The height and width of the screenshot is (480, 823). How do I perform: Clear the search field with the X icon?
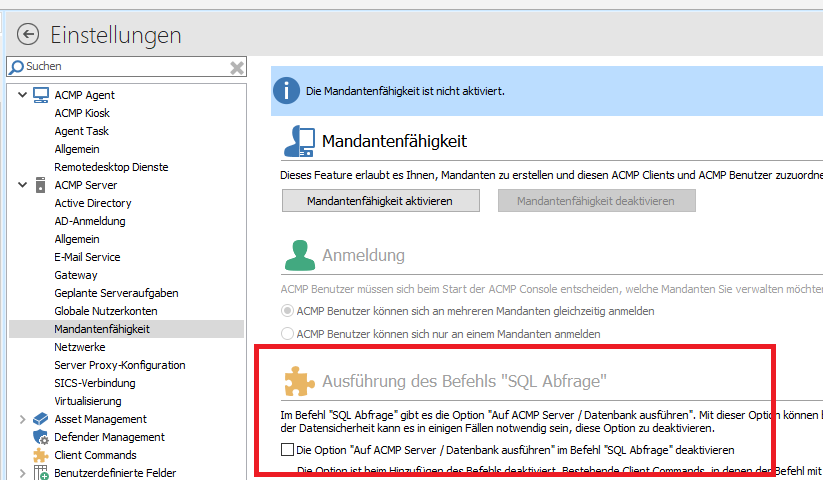[237, 67]
